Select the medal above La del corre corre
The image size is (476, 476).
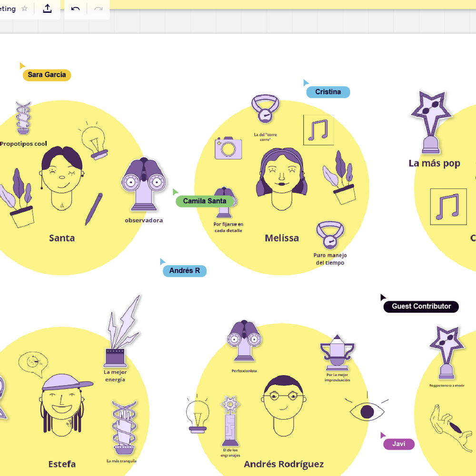[265, 109]
